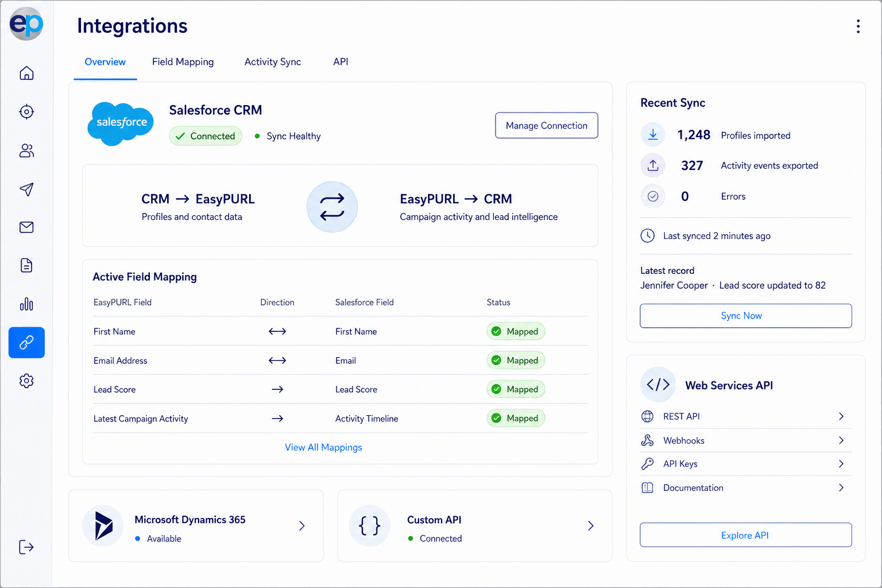Click the Activity events exported upload icon
Screen dimensions: 882x588
(653, 165)
